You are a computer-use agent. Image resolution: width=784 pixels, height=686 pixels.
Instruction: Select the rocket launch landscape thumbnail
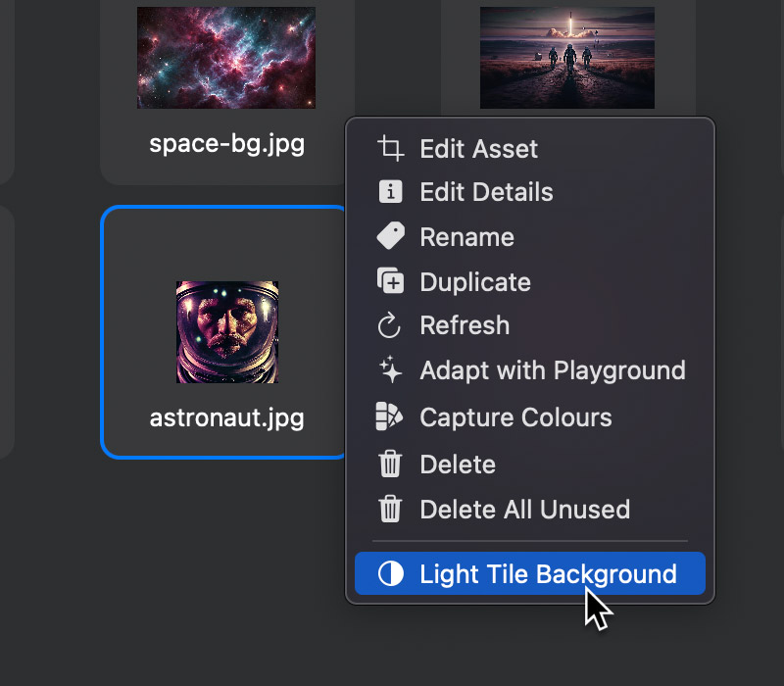[x=566, y=57]
